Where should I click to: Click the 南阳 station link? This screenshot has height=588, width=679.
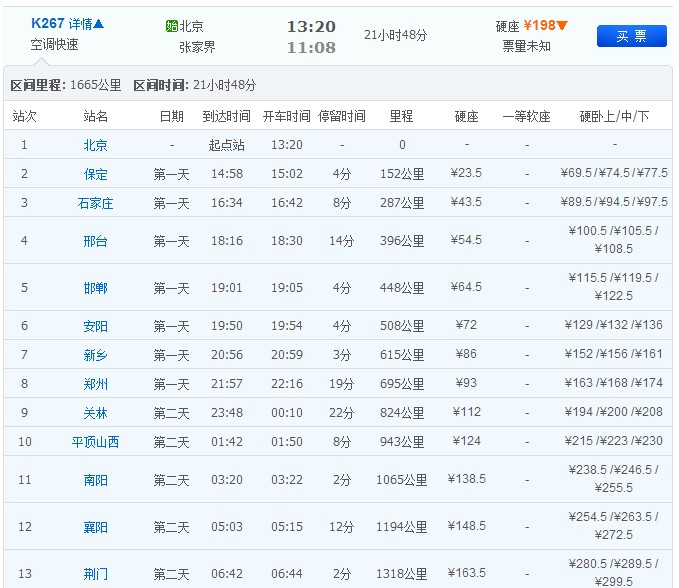pyautogui.click(x=96, y=480)
